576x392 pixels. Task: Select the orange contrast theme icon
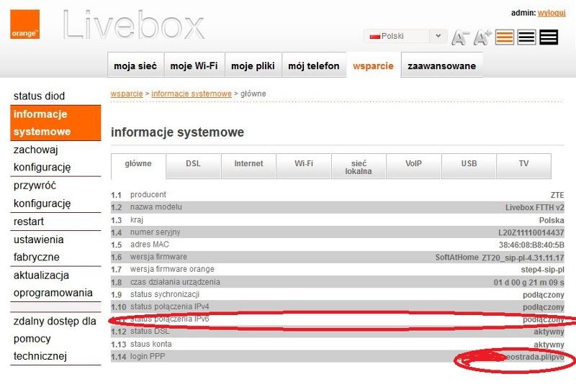click(x=505, y=37)
